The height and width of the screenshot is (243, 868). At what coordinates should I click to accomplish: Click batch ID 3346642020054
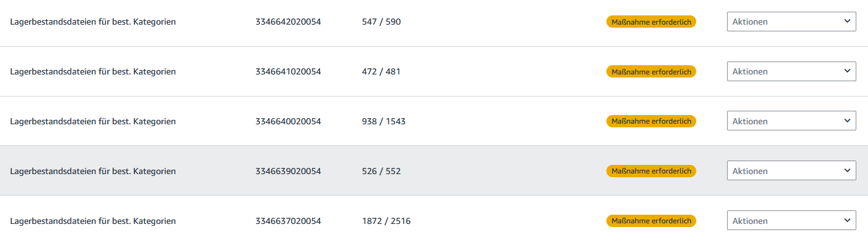pos(288,22)
